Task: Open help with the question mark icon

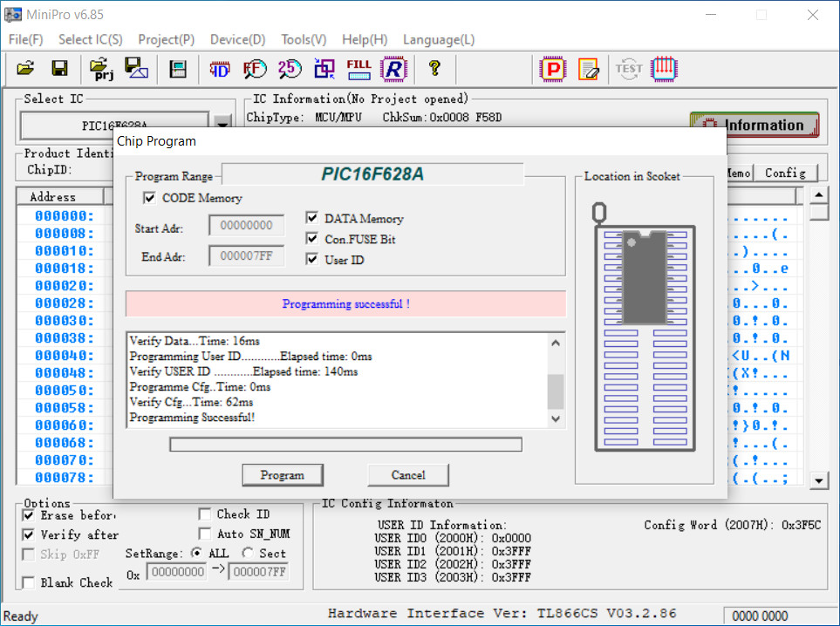Action: tap(434, 68)
